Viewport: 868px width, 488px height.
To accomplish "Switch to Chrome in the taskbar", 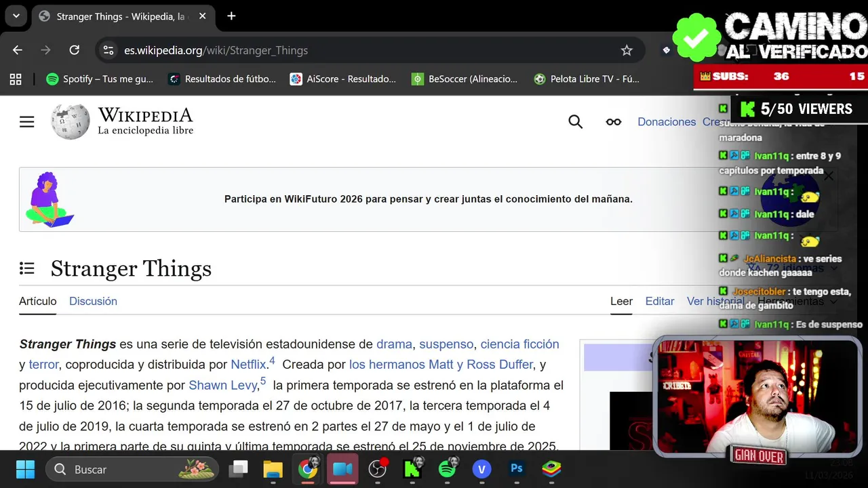I will (x=308, y=469).
